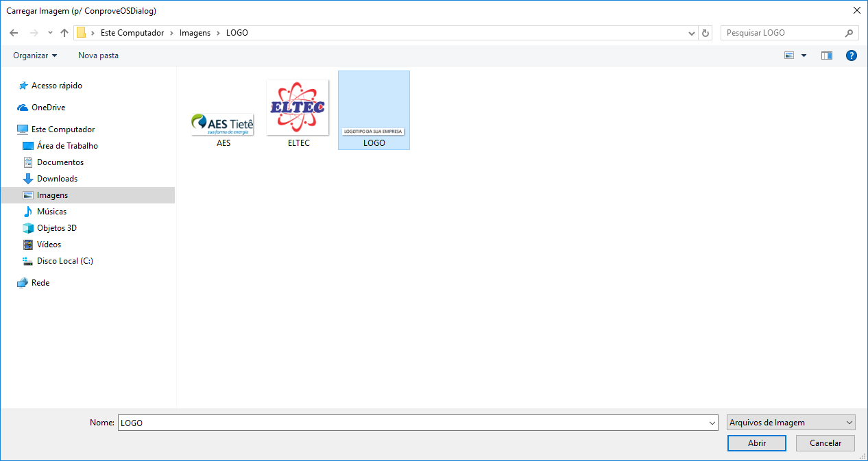Open Downloads in sidebar

(57, 179)
